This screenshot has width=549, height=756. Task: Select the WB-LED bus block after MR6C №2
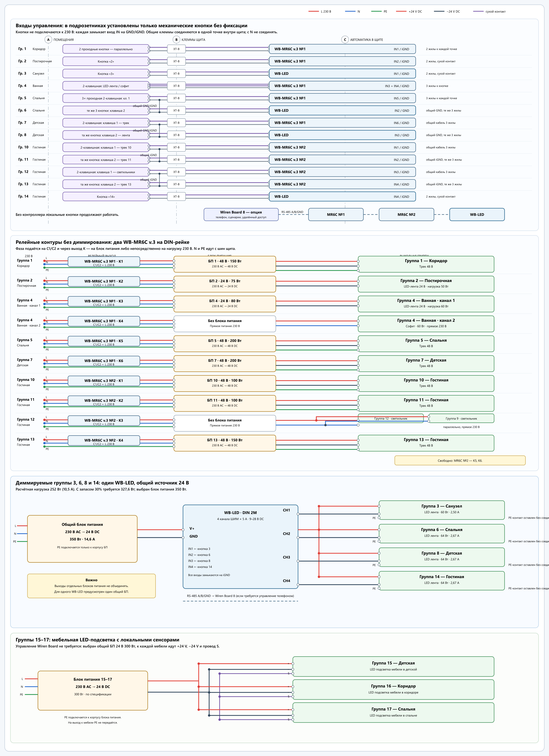pos(477,214)
